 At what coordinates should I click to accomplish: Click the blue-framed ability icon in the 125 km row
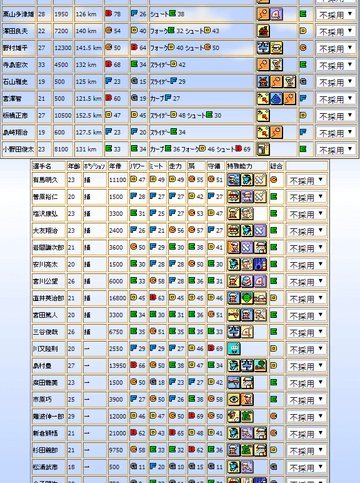263,82
